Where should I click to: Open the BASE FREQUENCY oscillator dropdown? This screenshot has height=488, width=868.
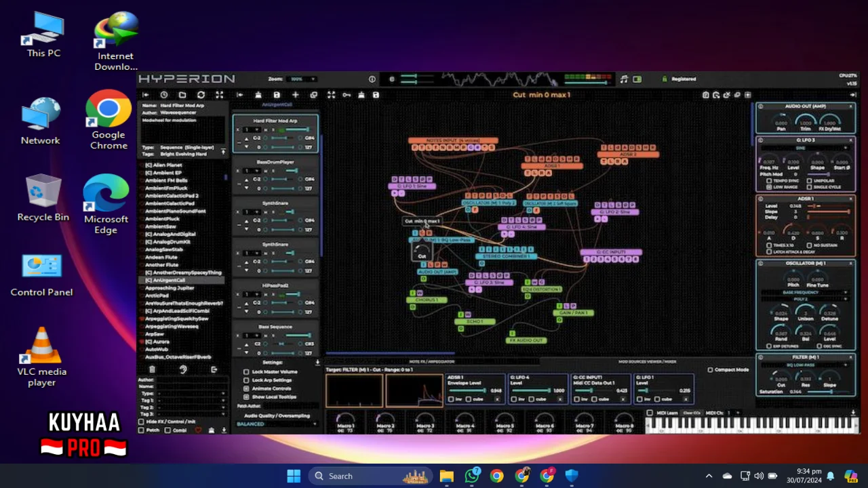coord(806,292)
